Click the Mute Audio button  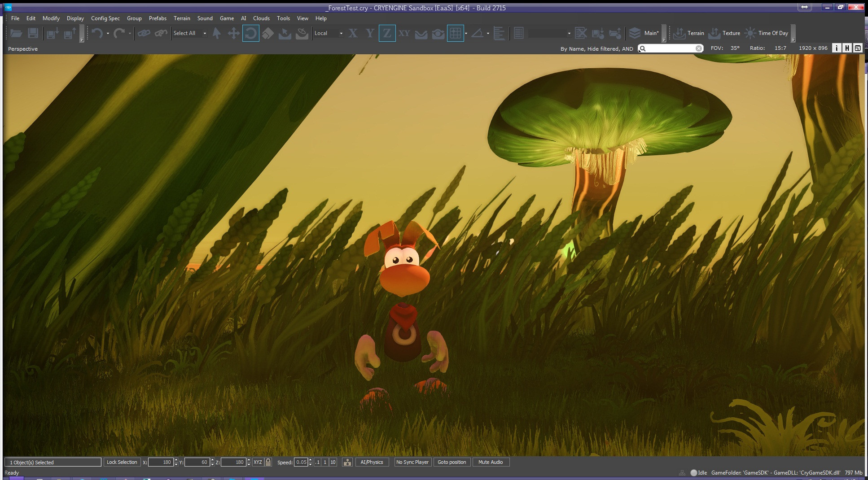[491, 462]
